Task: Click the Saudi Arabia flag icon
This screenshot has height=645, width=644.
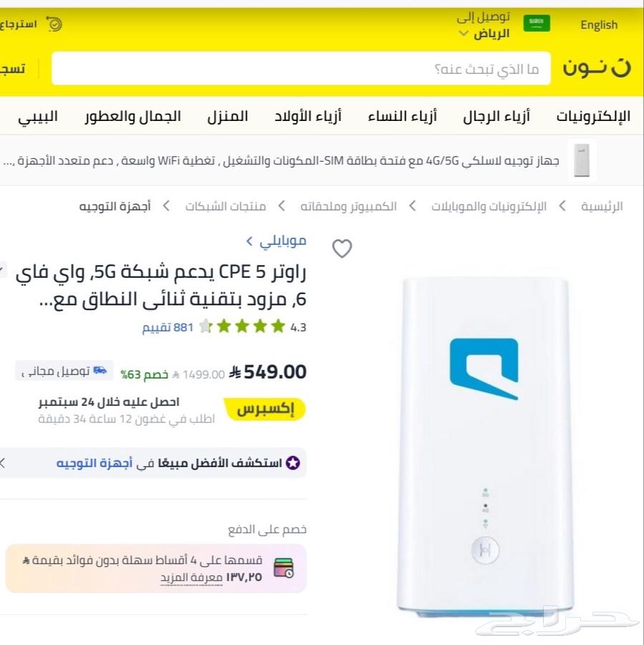Action: tap(536, 24)
